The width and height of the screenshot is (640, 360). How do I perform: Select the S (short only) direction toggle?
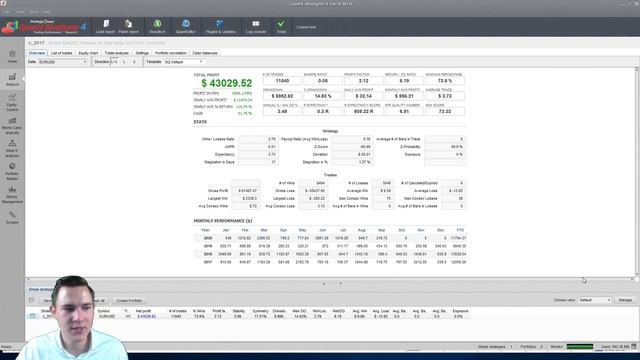click(134, 62)
